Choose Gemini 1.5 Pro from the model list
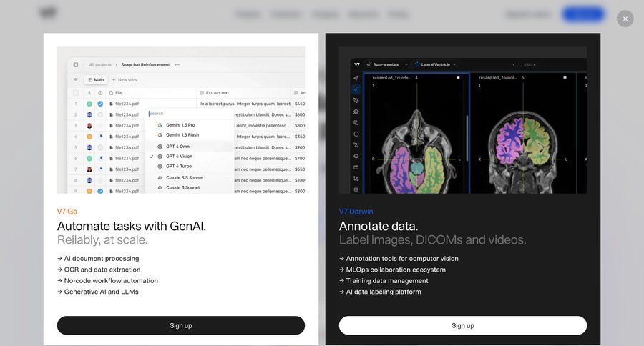Image resolution: width=644 pixels, height=346 pixels. (x=180, y=125)
